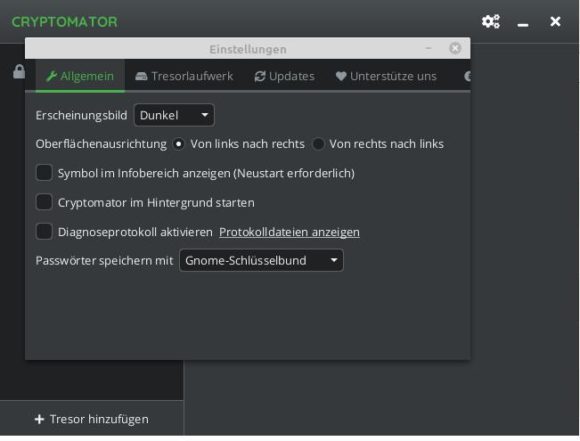
Task: Switch to the Updates tab
Action: click(284, 76)
